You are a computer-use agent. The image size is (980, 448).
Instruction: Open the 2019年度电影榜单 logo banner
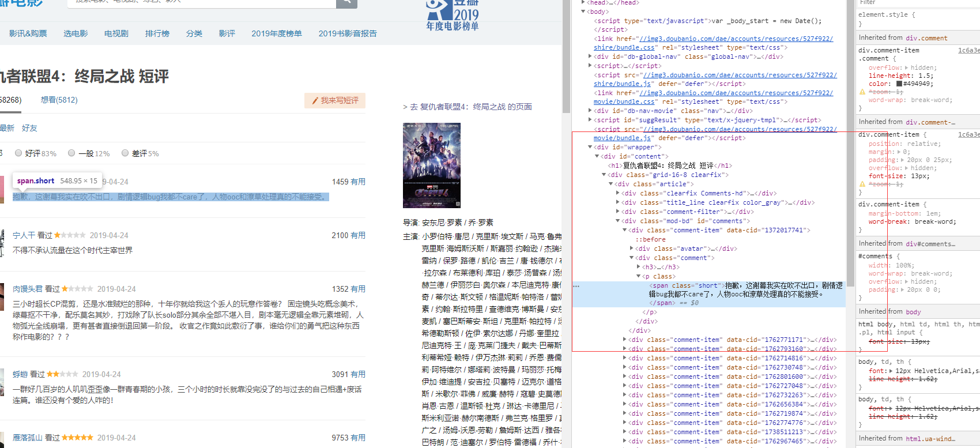453,16
